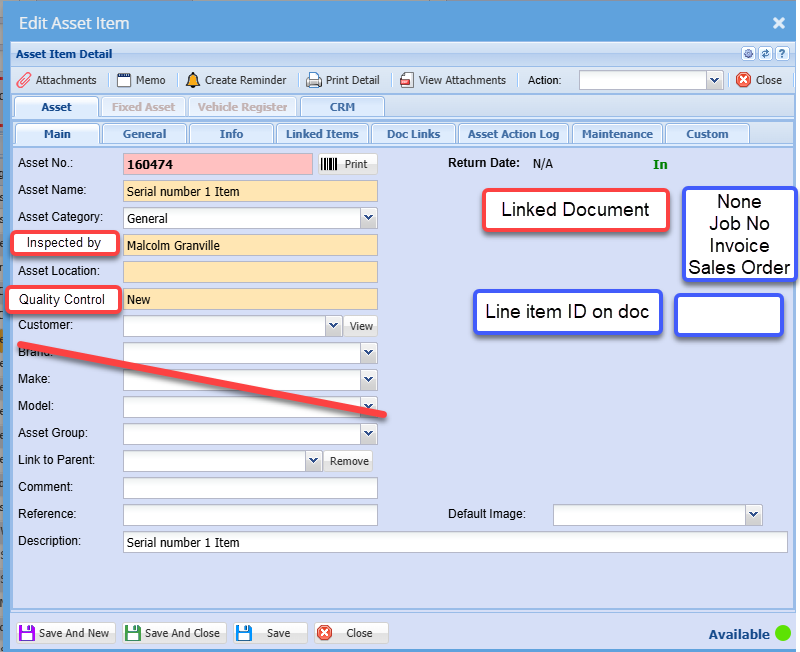800x652 pixels.
Task: Expand the Customer dropdown list
Action: pos(333,325)
